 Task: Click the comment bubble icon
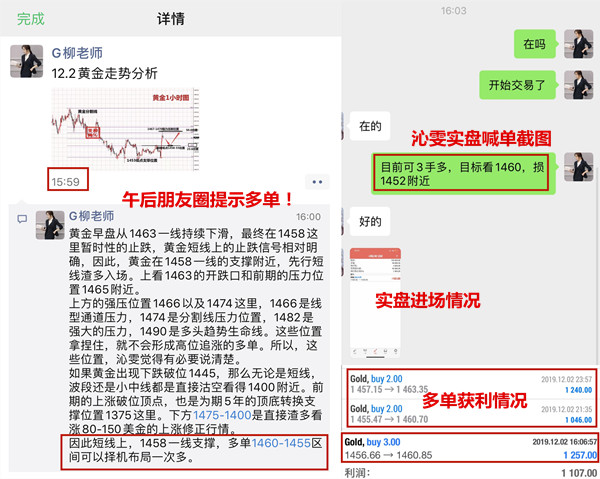22,219
